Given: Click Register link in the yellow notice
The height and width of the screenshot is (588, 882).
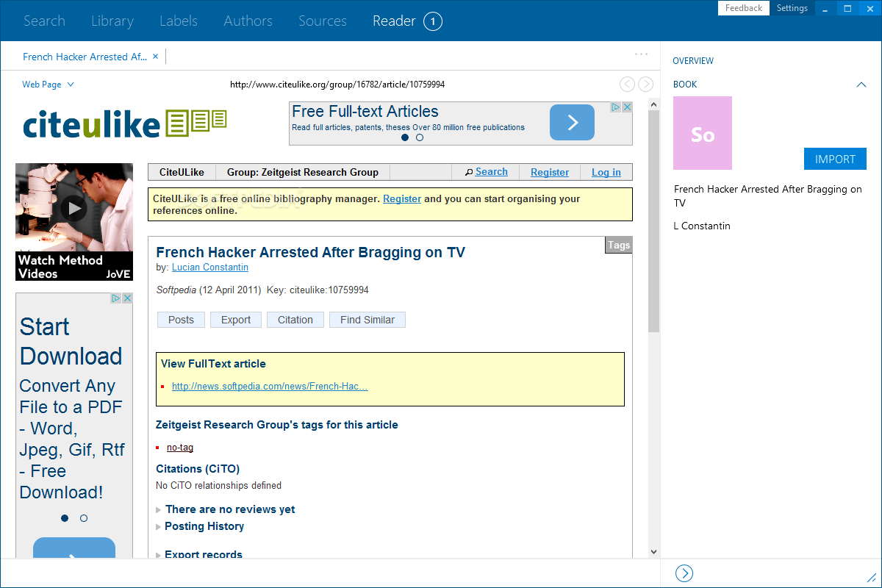Looking at the screenshot, I should [402, 198].
